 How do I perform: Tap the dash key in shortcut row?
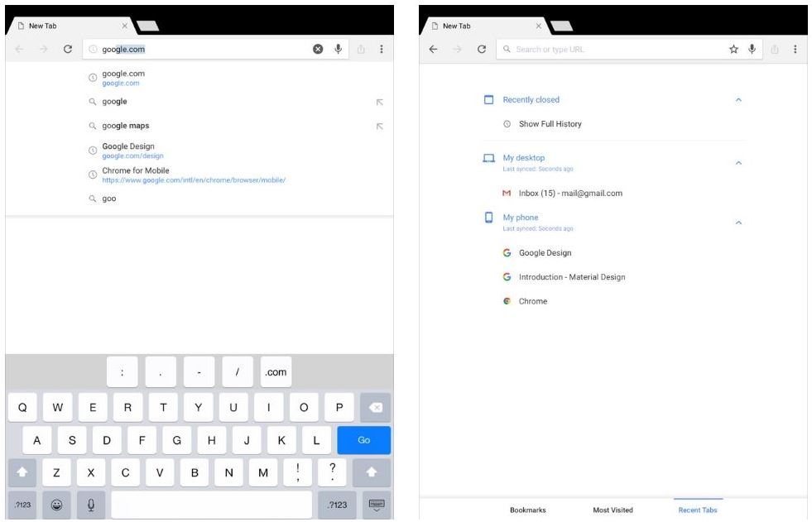[x=199, y=372]
